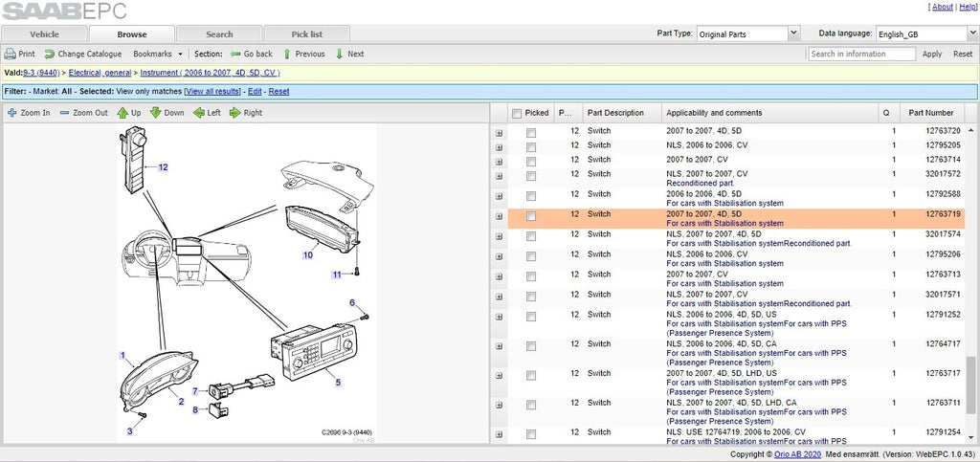Click the View all results link
This screenshot has width=980, height=462.
click(212, 91)
